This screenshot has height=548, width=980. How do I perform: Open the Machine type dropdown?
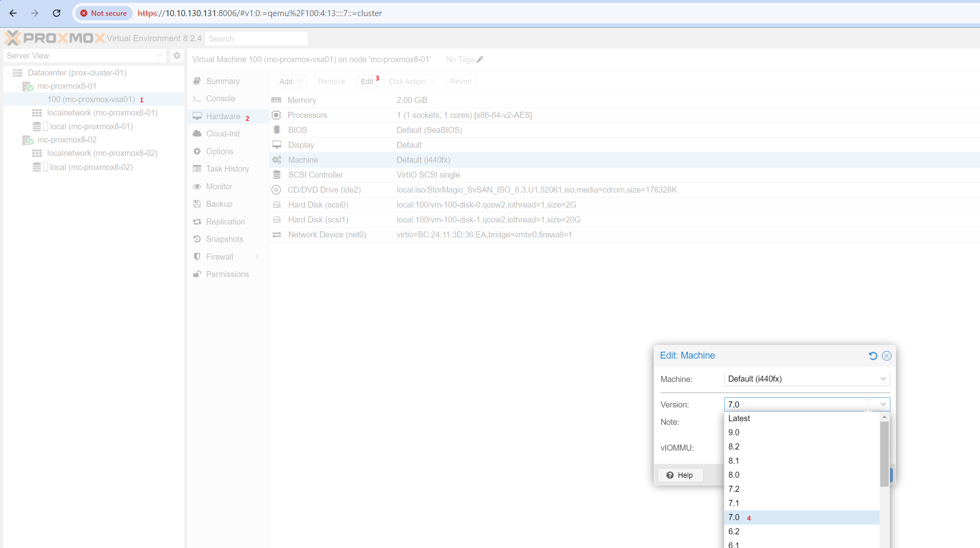click(807, 379)
